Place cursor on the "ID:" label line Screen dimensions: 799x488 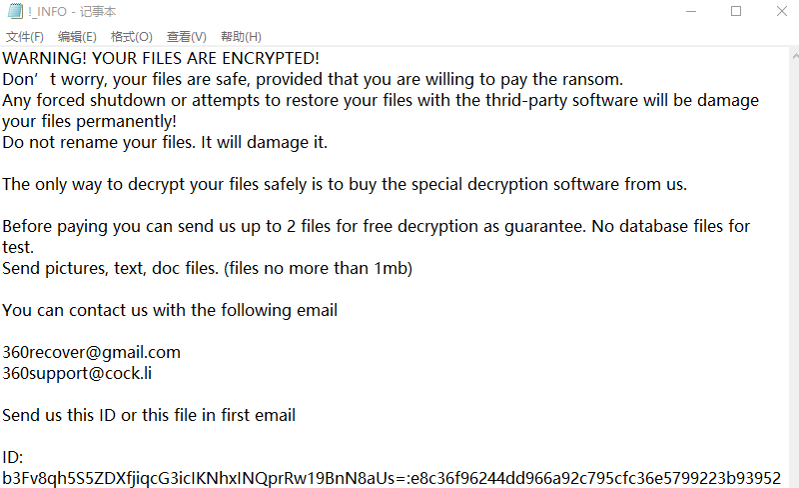12,457
